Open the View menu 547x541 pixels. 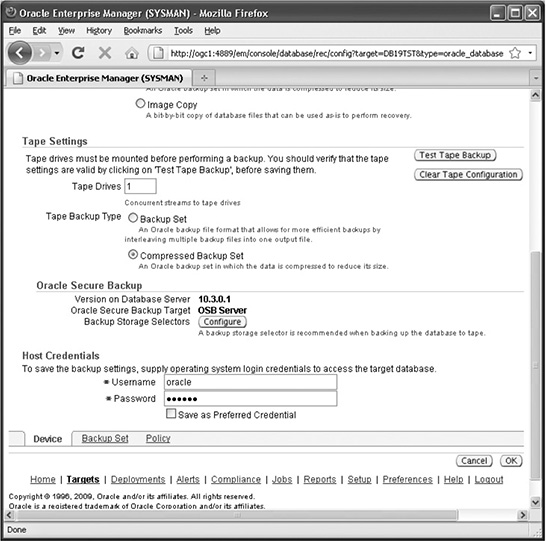[66, 31]
